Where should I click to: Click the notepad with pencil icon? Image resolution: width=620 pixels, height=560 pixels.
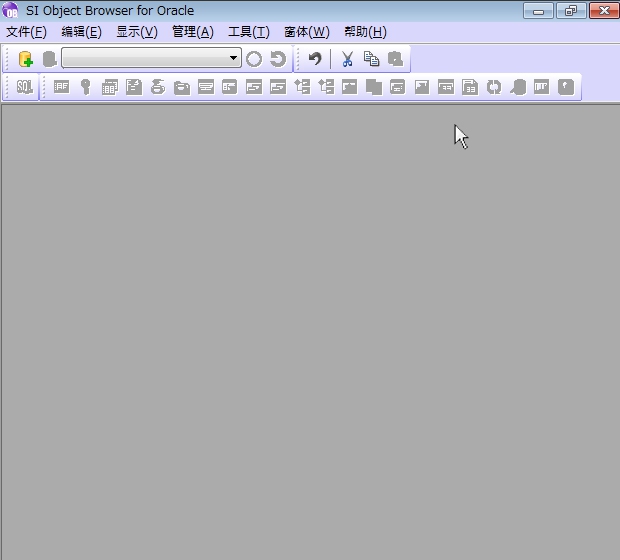pyautogui.click(x=134, y=87)
